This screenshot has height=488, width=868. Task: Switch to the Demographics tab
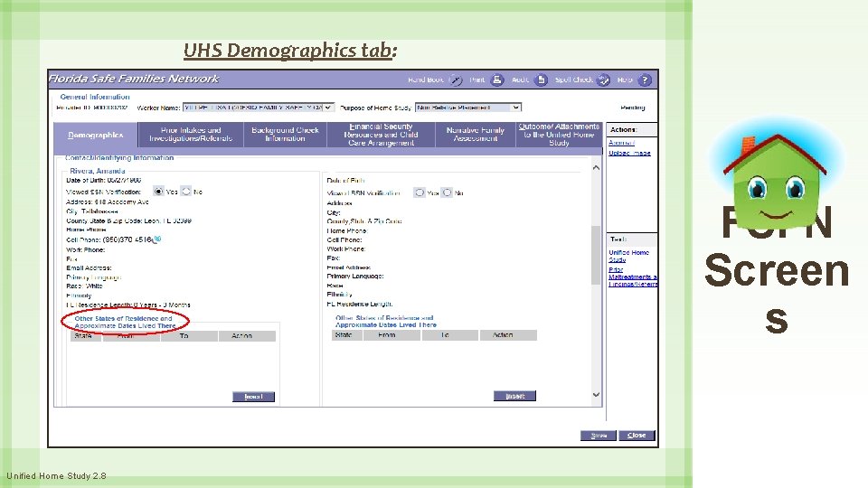[96, 135]
